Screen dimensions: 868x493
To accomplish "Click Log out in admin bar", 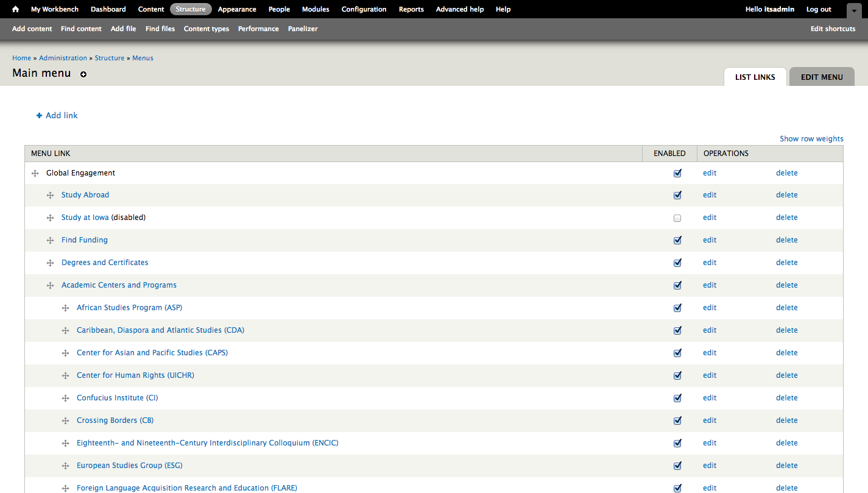I will pos(819,9).
